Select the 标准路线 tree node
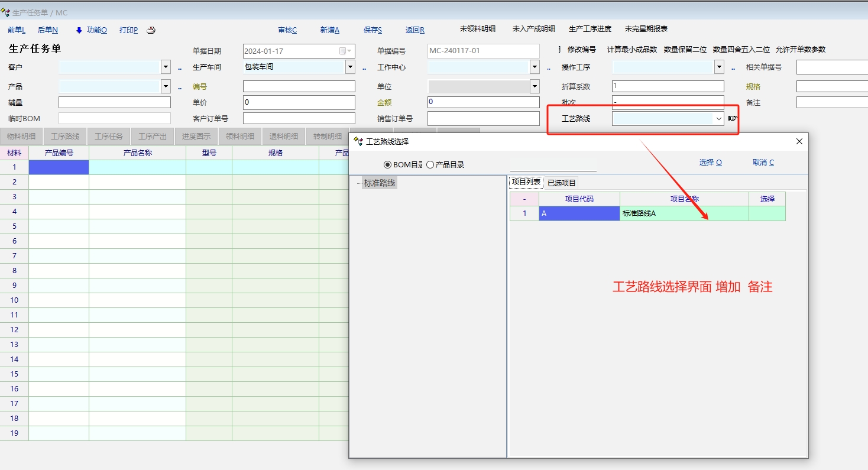The width and height of the screenshot is (868, 470). [379, 183]
